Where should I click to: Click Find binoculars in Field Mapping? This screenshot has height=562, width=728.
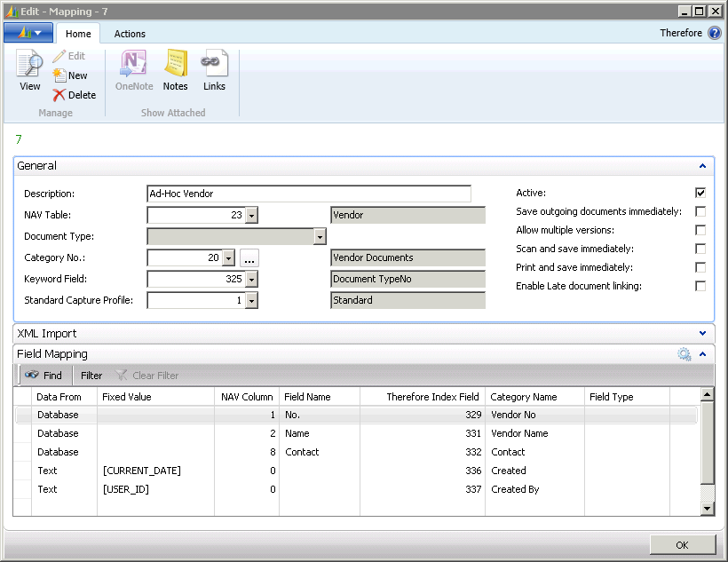click(32, 376)
